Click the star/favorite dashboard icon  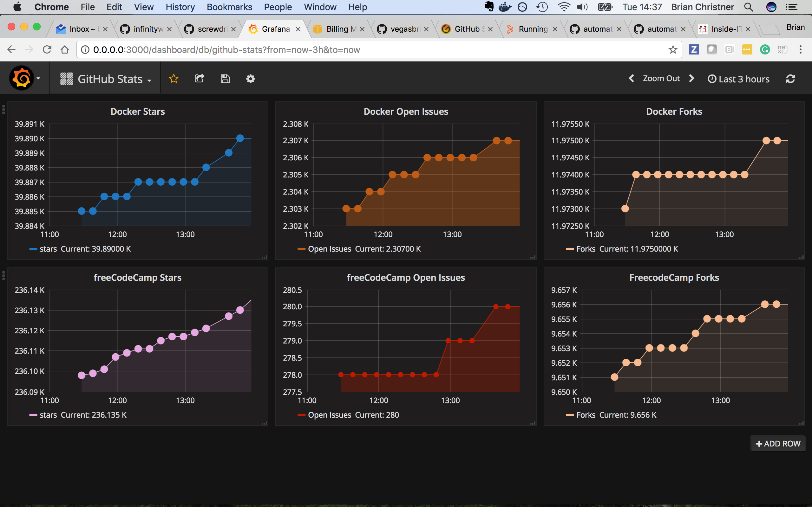(174, 78)
